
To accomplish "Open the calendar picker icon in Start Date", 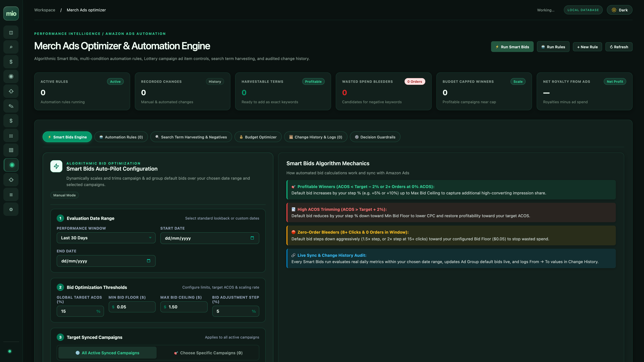I will (252, 238).
